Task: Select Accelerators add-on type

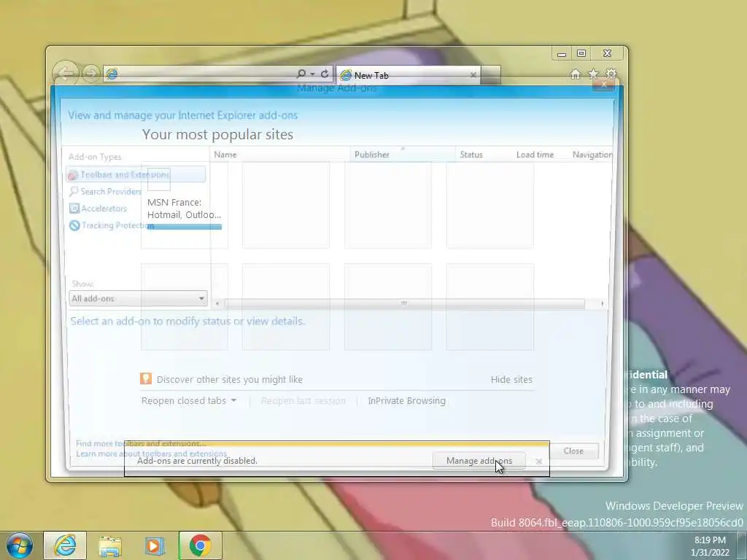Action: pyautogui.click(x=98, y=209)
